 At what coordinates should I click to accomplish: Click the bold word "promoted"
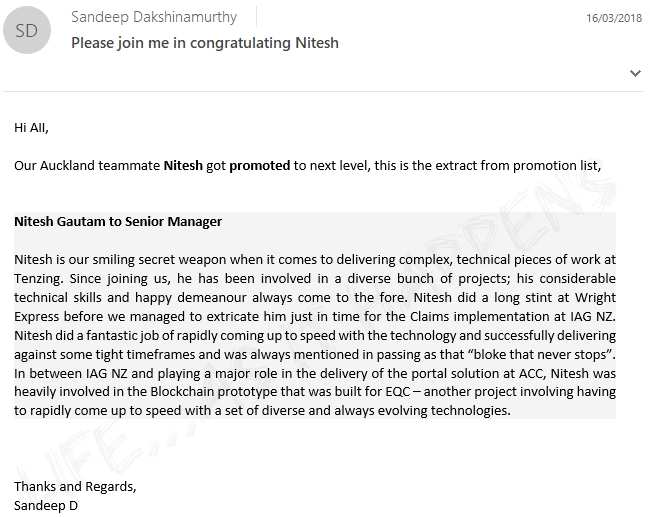[260, 165]
